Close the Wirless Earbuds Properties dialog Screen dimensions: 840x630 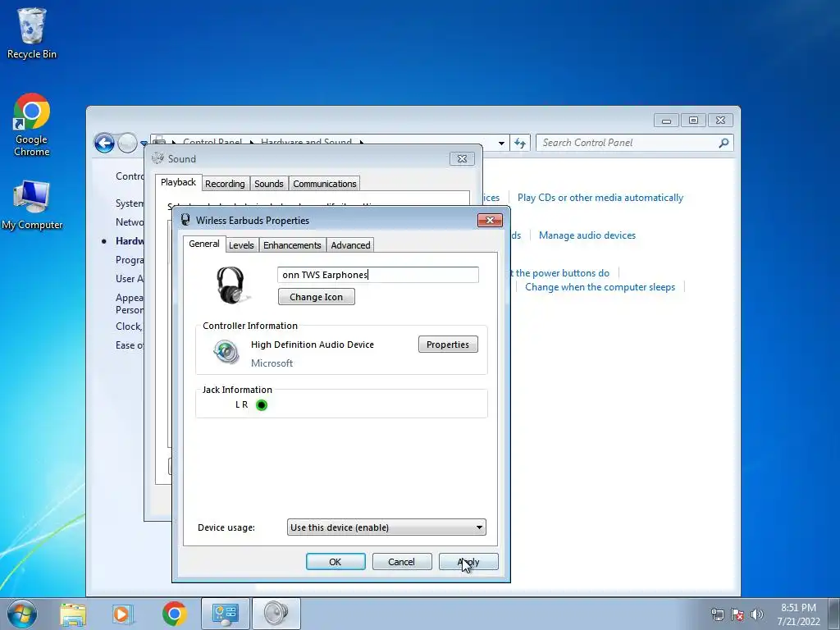(x=490, y=220)
